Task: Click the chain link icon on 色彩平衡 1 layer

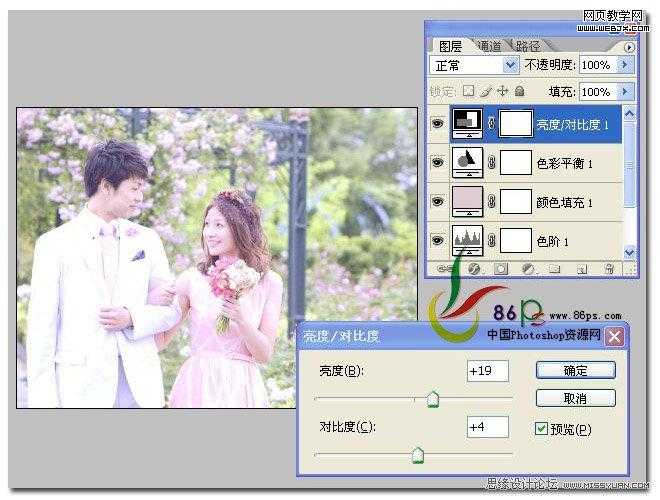Action: pos(491,162)
